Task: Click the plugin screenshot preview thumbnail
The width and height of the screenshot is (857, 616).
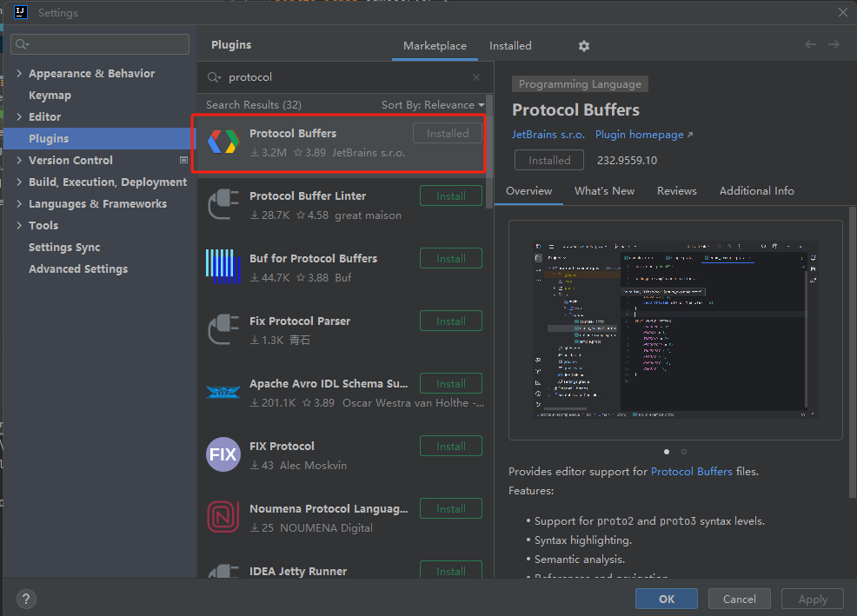Action: pyautogui.click(x=675, y=329)
